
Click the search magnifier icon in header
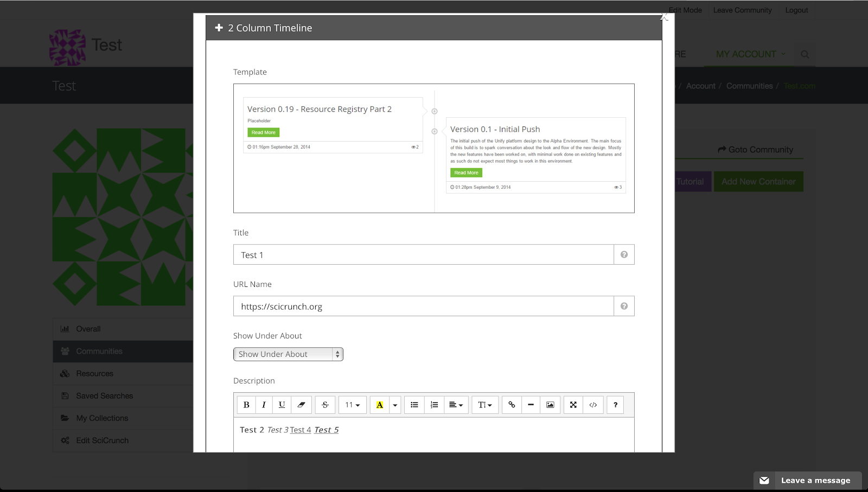[805, 54]
